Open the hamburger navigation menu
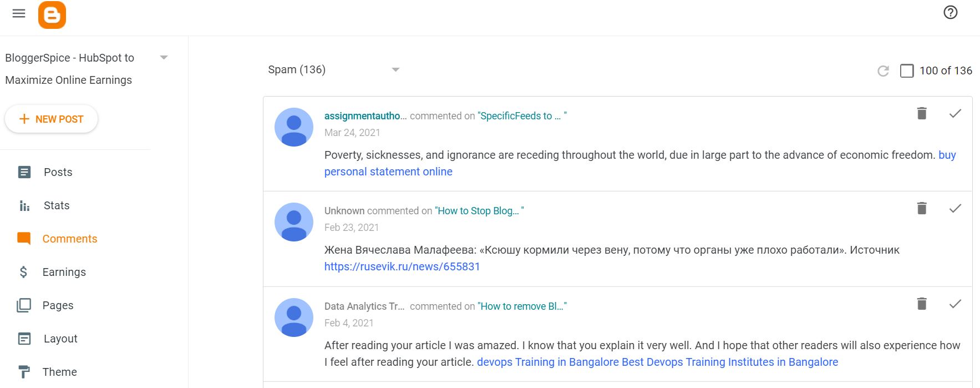Viewport: 980px width, 388px height. pos(19,13)
